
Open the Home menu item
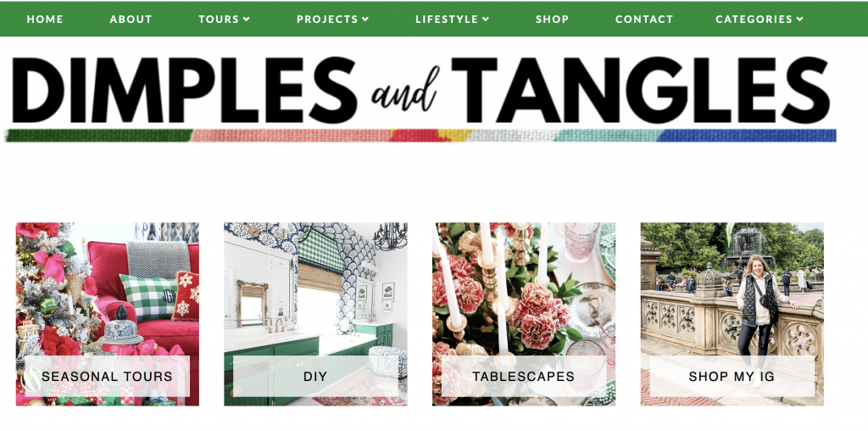click(x=45, y=19)
